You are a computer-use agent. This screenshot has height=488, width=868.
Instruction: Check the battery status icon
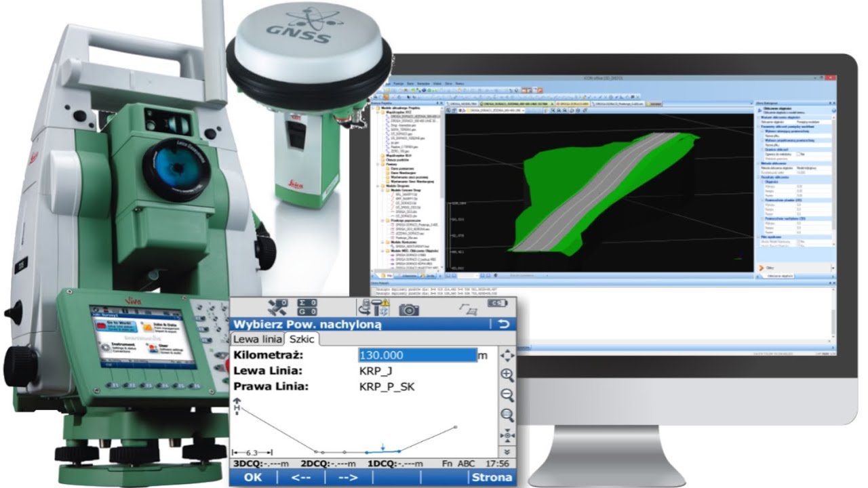click(497, 303)
